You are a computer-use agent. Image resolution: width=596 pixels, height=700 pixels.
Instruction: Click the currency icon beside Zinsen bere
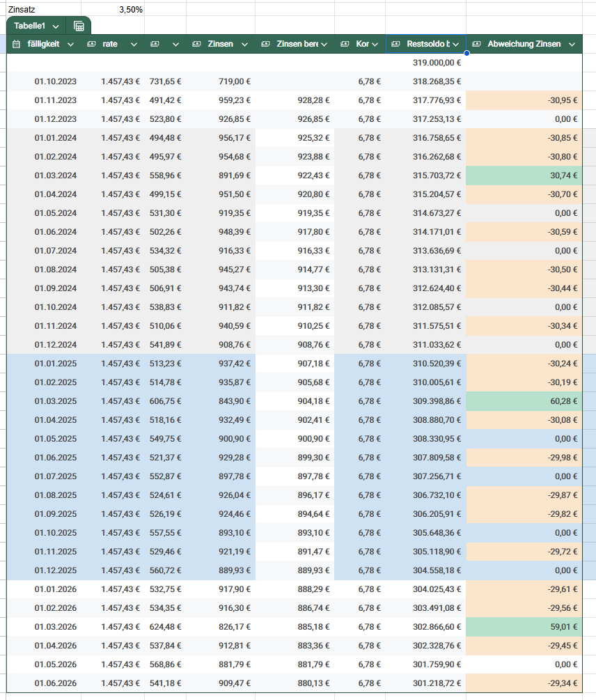[265, 44]
